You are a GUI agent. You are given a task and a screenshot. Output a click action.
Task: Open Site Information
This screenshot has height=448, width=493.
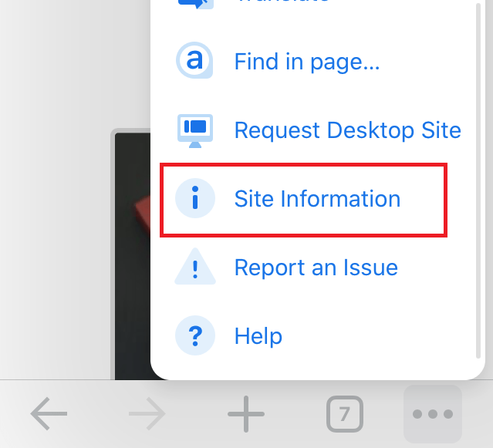[x=318, y=199]
